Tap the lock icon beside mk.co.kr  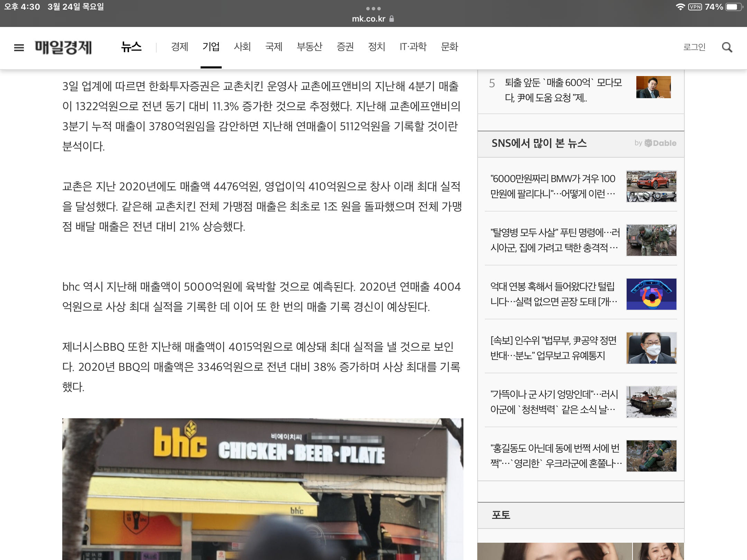click(x=392, y=19)
